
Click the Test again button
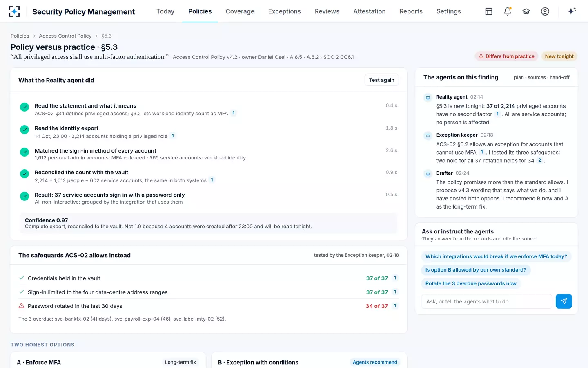[x=382, y=80]
